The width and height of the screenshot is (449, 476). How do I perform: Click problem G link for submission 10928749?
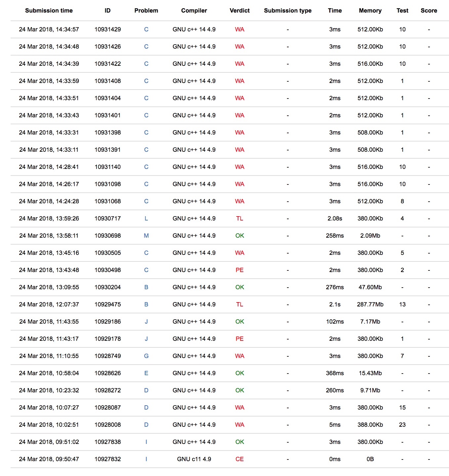click(146, 356)
